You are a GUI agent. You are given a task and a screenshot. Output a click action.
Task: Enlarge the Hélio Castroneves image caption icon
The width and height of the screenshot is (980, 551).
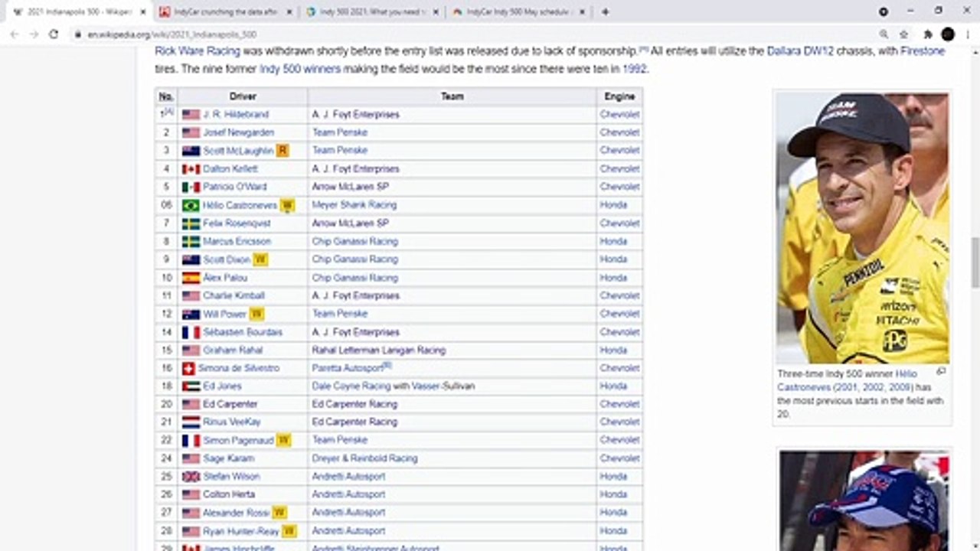coord(941,372)
